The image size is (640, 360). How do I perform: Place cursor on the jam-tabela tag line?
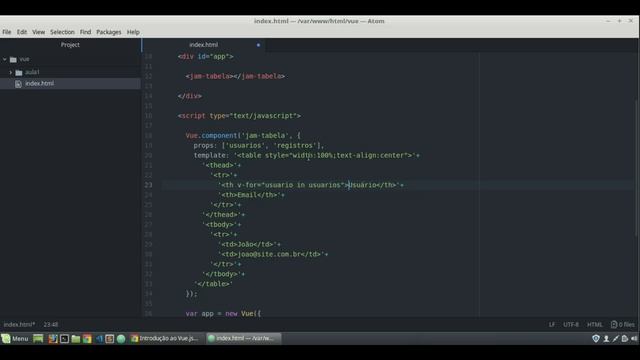point(235,76)
